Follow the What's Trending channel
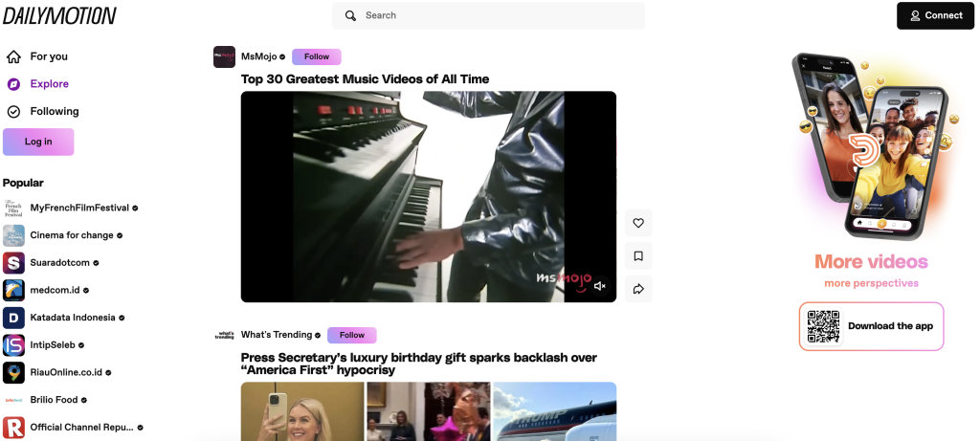 [x=352, y=336]
